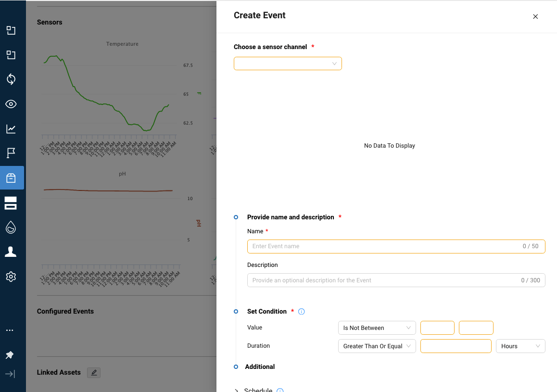Click the user profile icon in sidebar
Viewport: 557px width, 392px height.
click(11, 252)
